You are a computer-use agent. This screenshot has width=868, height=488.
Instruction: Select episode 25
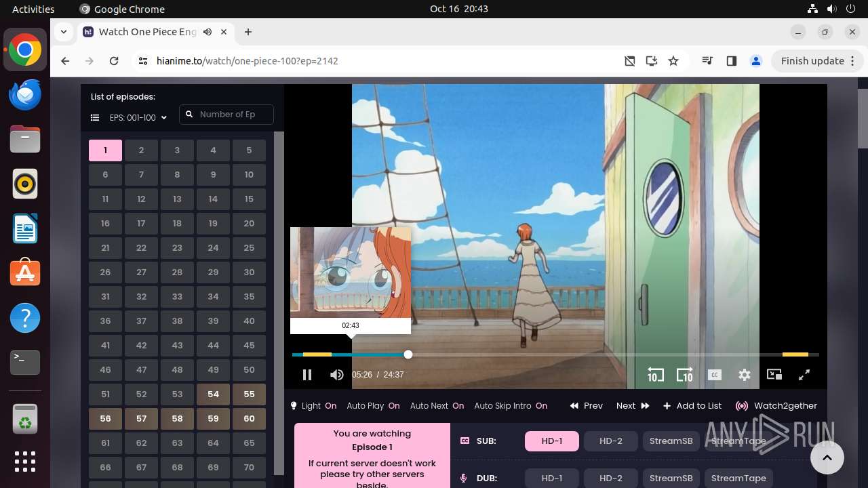coord(249,248)
